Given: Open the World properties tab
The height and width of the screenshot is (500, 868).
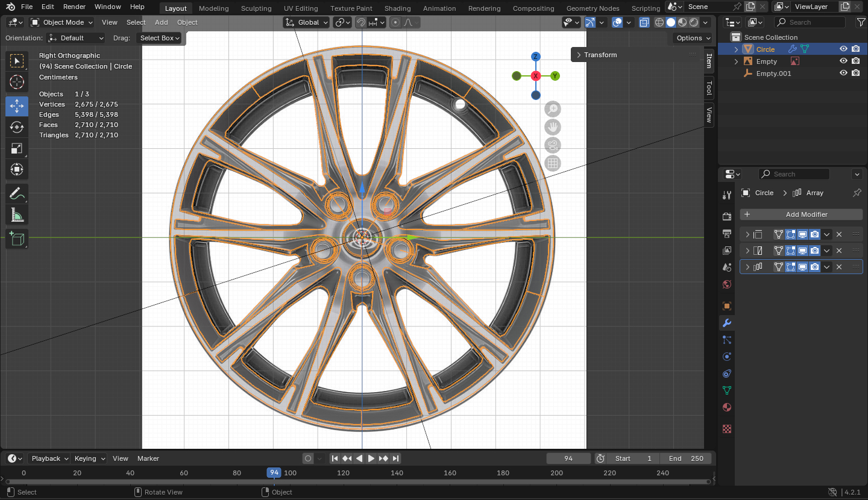Looking at the screenshot, I should click(727, 284).
